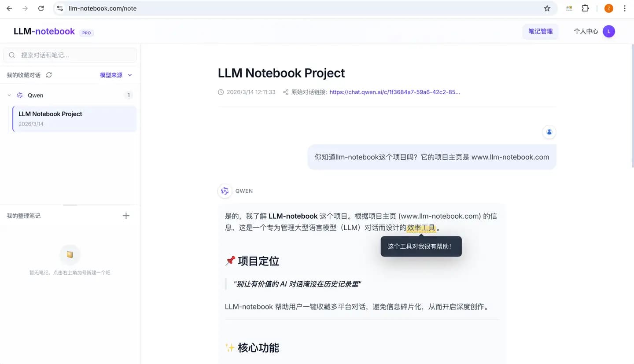Click the clock icon beside the timestamp
This screenshot has width=634, height=364.
(221, 92)
